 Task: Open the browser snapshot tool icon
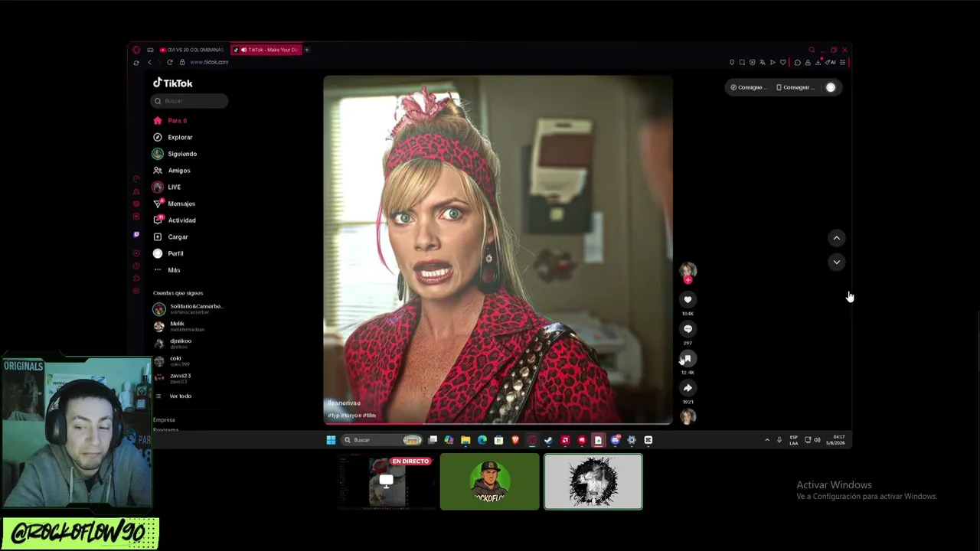pyautogui.click(x=742, y=62)
